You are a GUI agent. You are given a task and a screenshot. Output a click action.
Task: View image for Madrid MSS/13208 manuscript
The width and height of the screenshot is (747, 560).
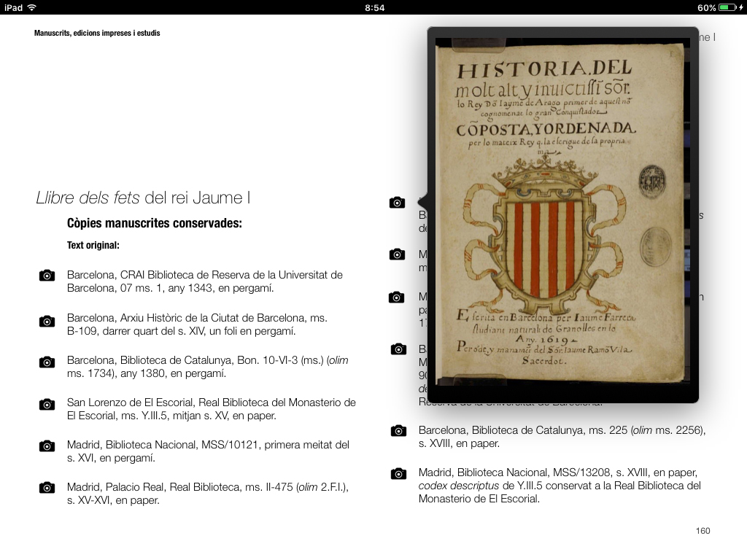pyautogui.click(x=398, y=474)
